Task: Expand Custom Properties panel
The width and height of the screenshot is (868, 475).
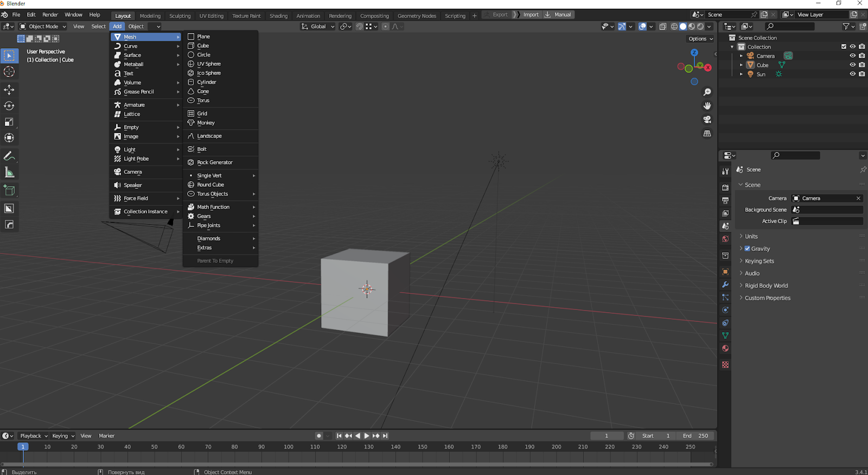Action: pyautogui.click(x=767, y=298)
